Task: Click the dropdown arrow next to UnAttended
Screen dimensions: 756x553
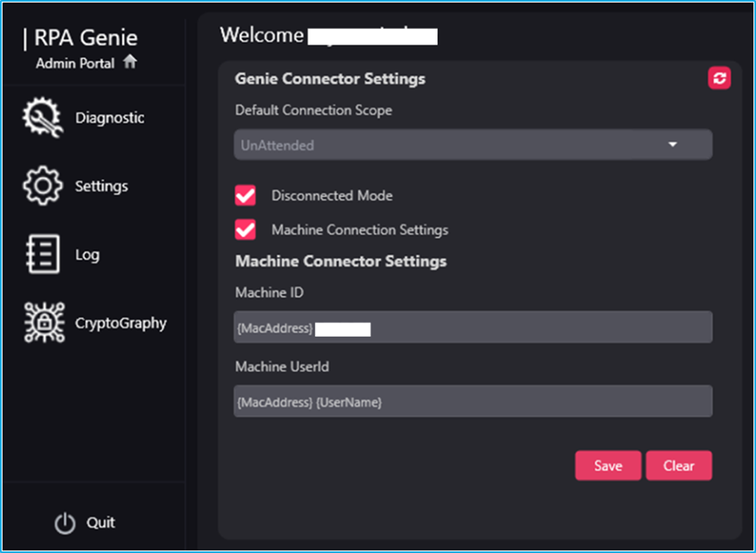Action: pyautogui.click(x=672, y=145)
